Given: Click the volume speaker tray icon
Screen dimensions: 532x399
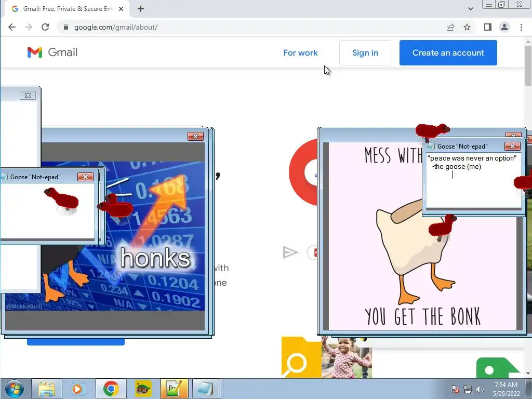Looking at the screenshot, I should tap(480, 389).
